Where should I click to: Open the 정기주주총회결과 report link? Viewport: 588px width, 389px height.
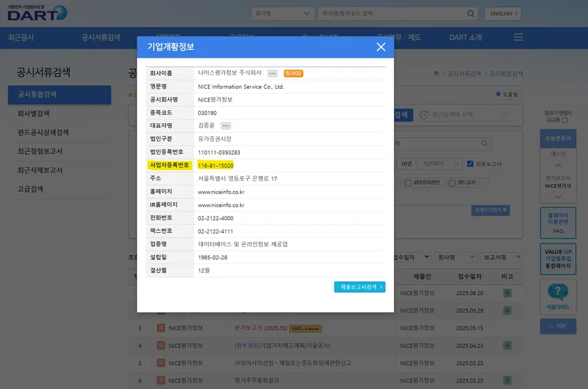tap(256, 380)
